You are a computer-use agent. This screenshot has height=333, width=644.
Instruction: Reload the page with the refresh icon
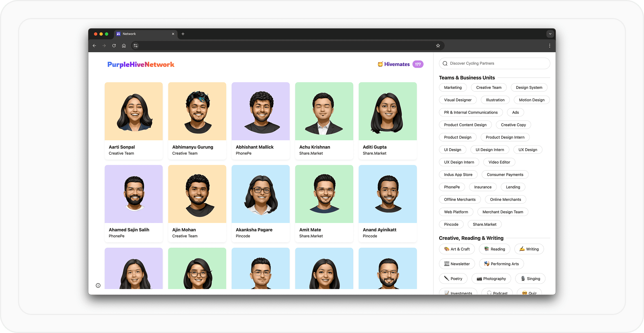click(x=114, y=46)
